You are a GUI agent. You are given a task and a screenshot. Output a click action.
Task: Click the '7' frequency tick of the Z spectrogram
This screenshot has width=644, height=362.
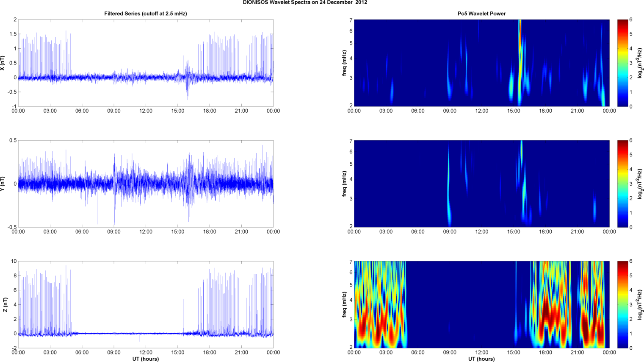point(351,262)
